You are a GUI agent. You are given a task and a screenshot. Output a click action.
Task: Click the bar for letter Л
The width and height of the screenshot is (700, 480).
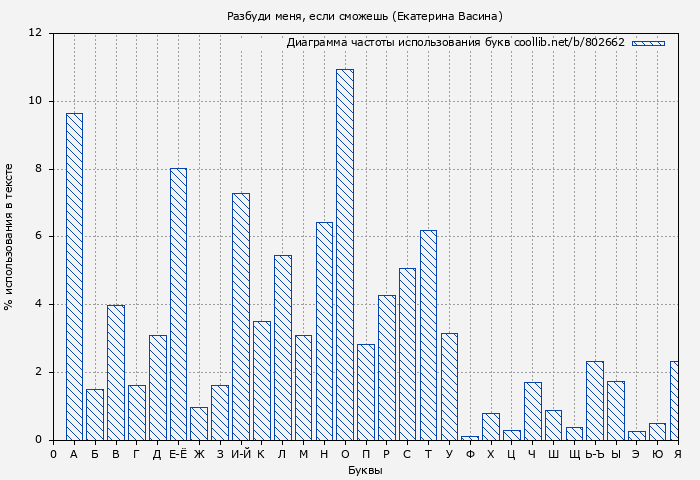[282, 347]
